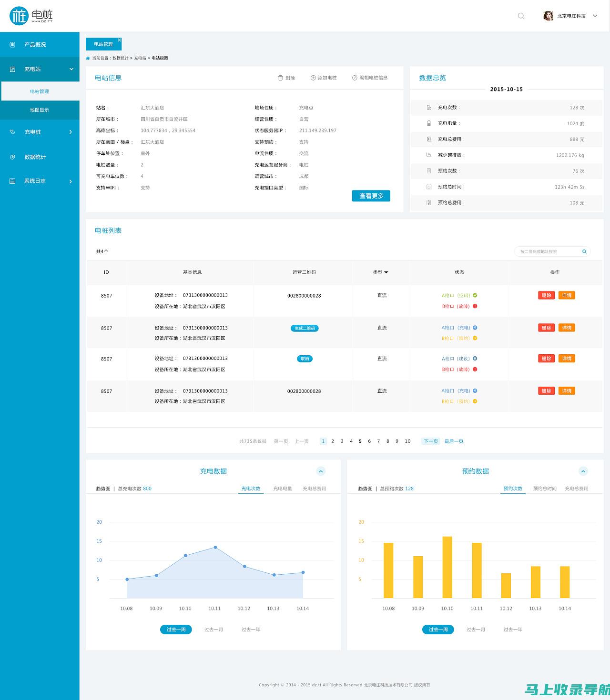Click 删除 trash icon in 电站信息
The image size is (610, 700).
[x=281, y=78]
